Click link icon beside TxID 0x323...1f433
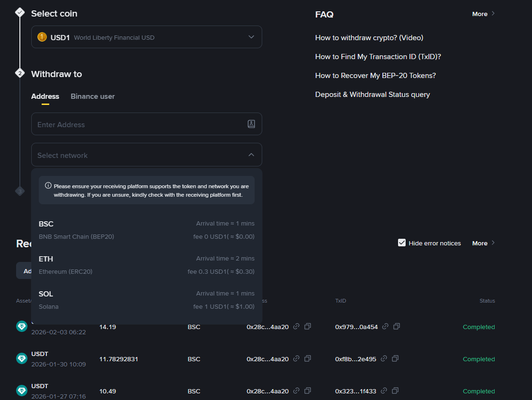The width and height of the screenshot is (532, 400). coord(384,391)
